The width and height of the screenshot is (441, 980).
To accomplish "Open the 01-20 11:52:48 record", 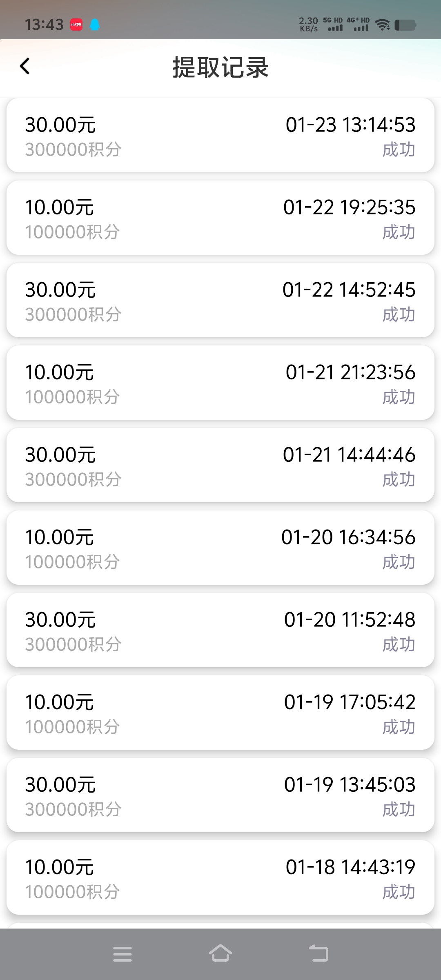I will click(220, 630).
